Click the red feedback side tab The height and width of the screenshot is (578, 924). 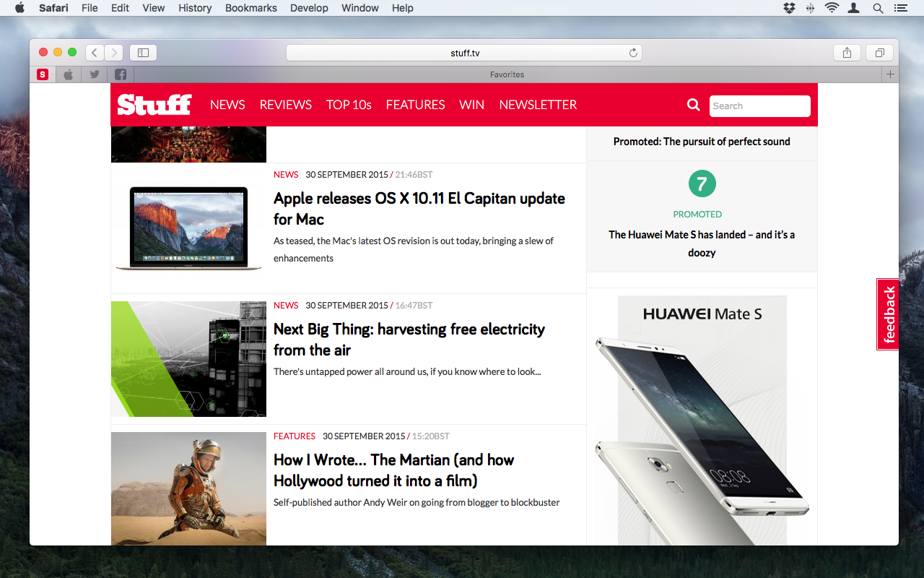(x=888, y=314)
